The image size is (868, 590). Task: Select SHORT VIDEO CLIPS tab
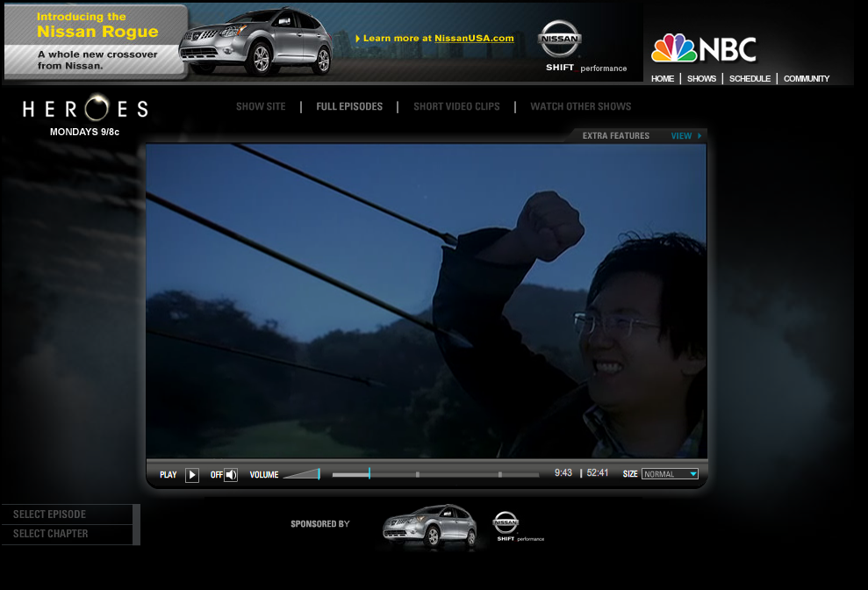(456, 106)
